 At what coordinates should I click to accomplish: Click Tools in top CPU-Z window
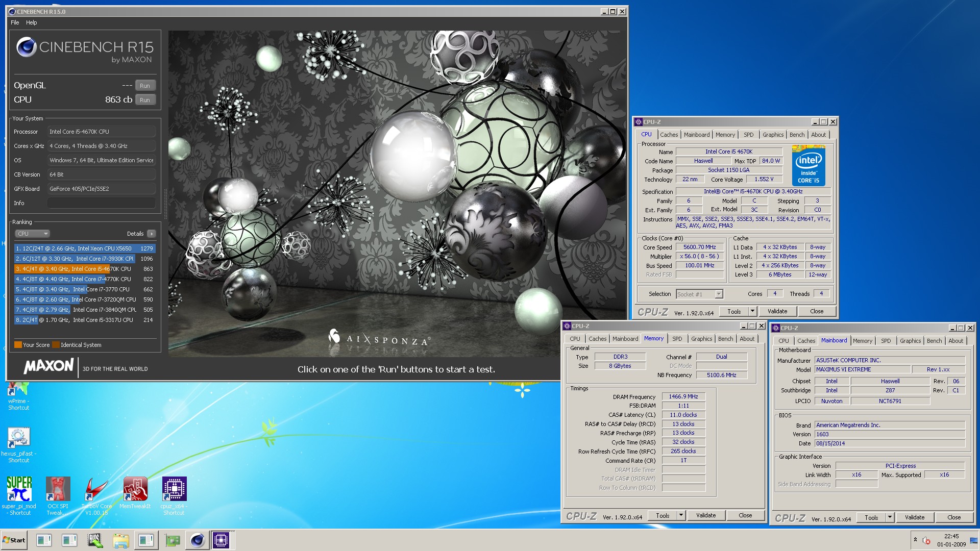click(x=734, y=311)
